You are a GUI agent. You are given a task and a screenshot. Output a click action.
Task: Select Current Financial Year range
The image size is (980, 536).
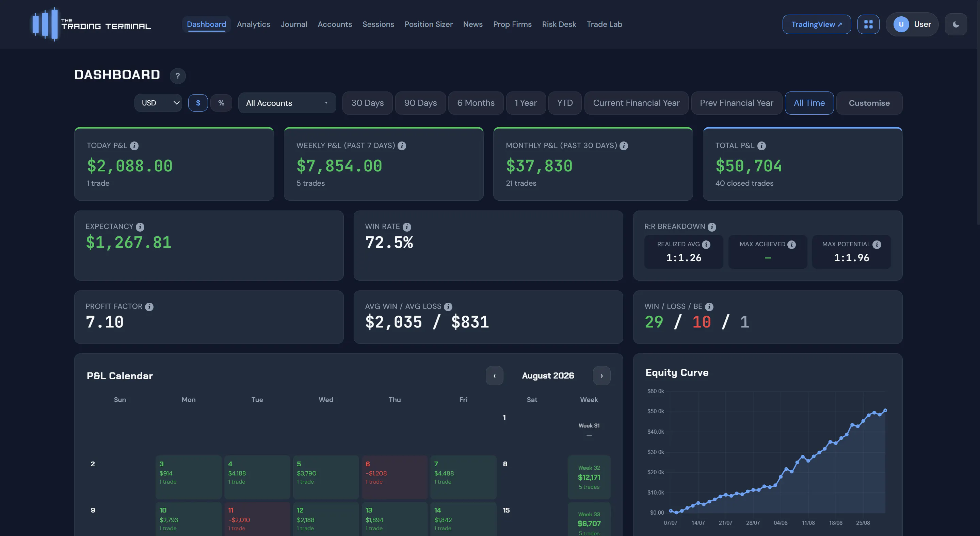636,103
